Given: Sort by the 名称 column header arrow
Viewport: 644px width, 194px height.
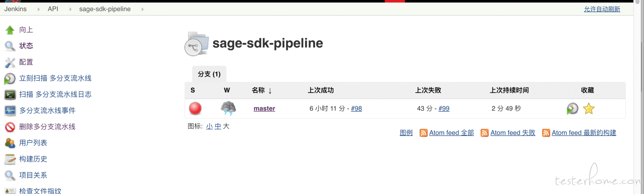Looking at the screenshot, I should click(270, 91).
